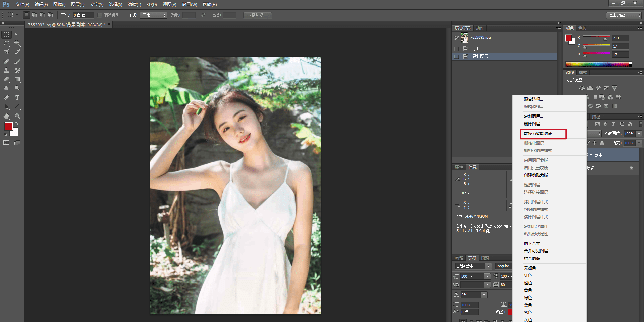The height and width of the screenshot is (322, 644).
Task: Switch to the 色板 tab
Action: (x=583, y=28)
